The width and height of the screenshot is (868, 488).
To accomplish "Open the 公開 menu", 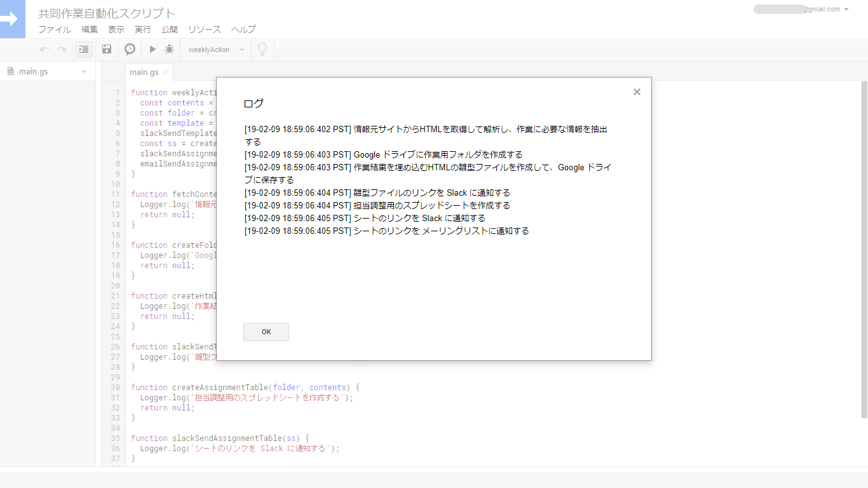I will click(x=170, y=29).
